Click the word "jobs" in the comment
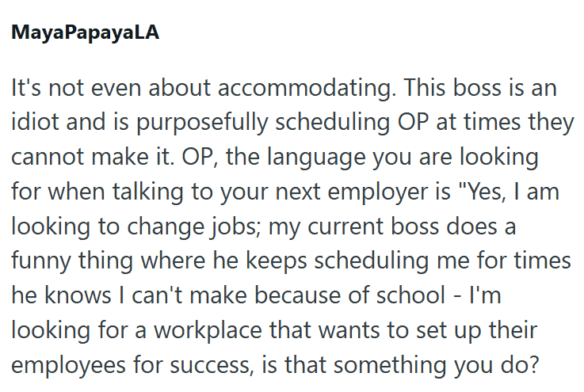Screen dimensions: 584x392 240,226
